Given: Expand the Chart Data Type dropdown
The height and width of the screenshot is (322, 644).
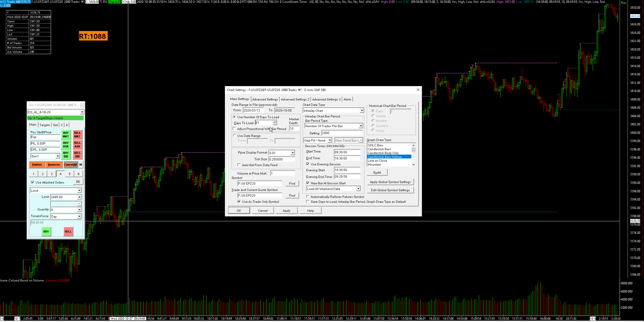Looking at the screenshot, I should click(x=362, y=110).
